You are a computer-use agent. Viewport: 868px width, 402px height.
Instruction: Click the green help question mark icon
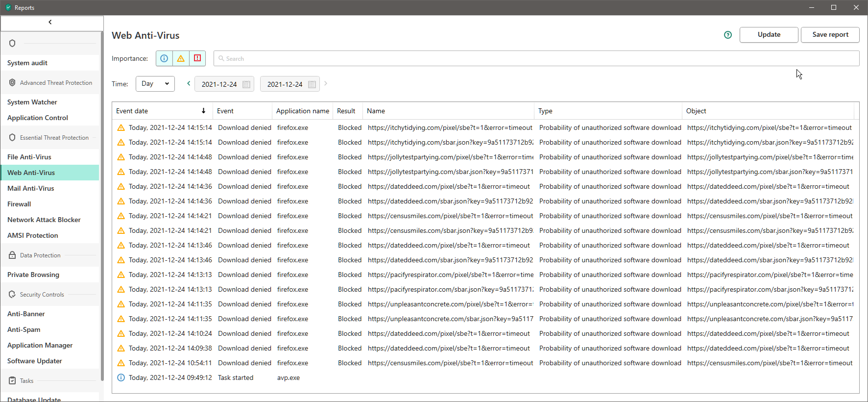(x=727, y=35)
